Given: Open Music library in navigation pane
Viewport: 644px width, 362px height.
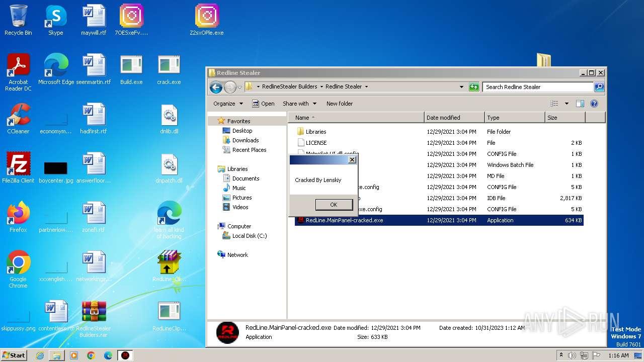Looking at the screenshot, I should [239, 188].
